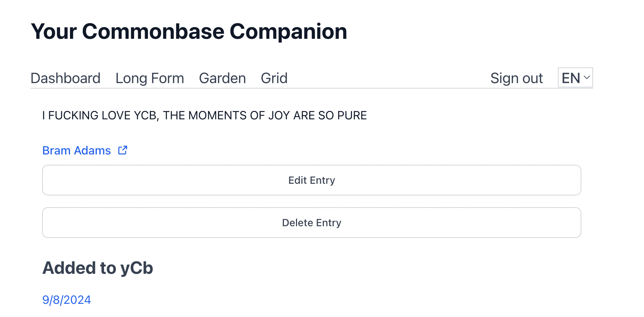Click the word Companion in the page title
This screenshot has height=317, width=644.
click(x=288, y=31)
